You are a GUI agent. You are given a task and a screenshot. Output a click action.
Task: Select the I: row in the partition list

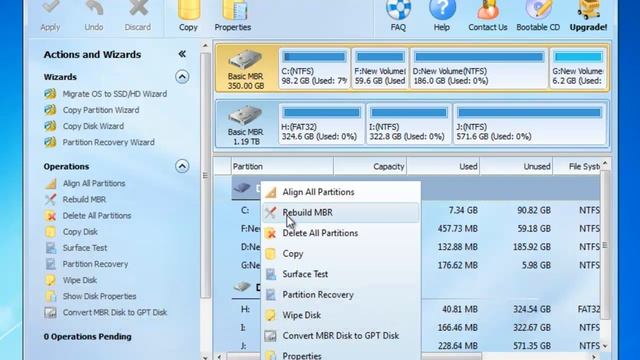pos(416,328)
